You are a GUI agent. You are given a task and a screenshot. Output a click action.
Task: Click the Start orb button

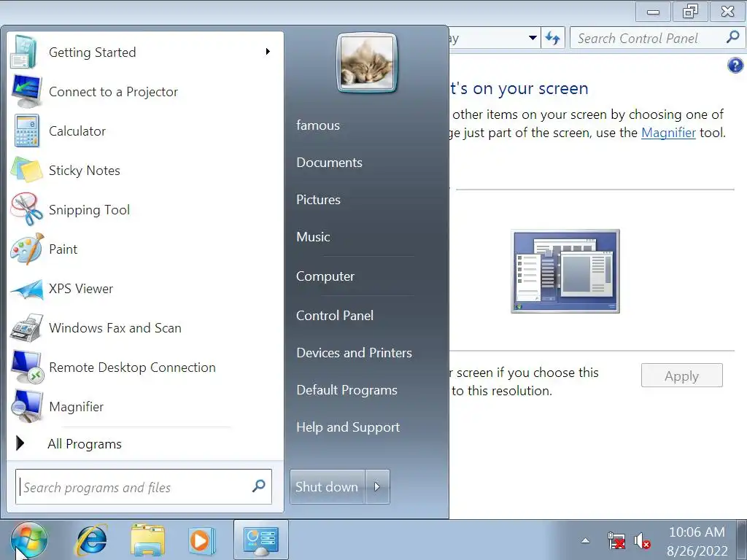tap(29, 541)
